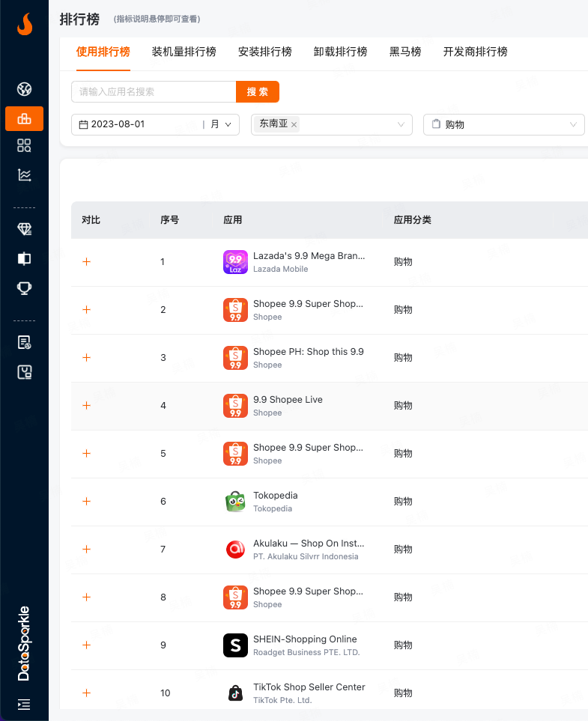Add Tokopedia to compare with plus
This screenshot has height=721, width=588.
(x=86, y=501)
